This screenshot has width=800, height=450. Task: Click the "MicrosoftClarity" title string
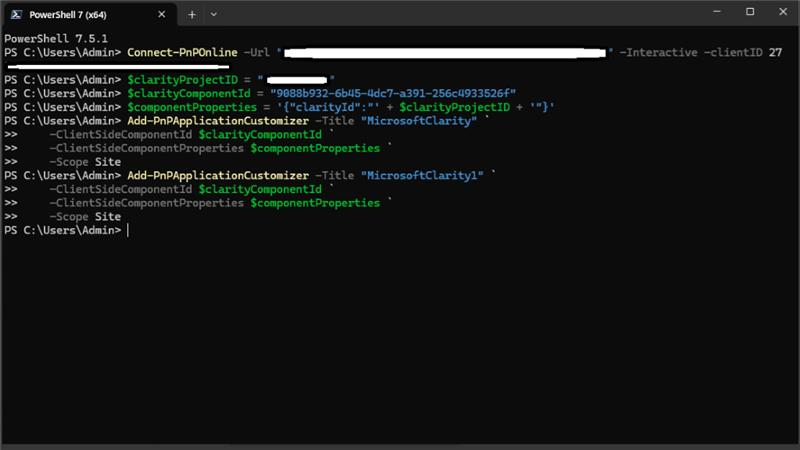[419, 121]
